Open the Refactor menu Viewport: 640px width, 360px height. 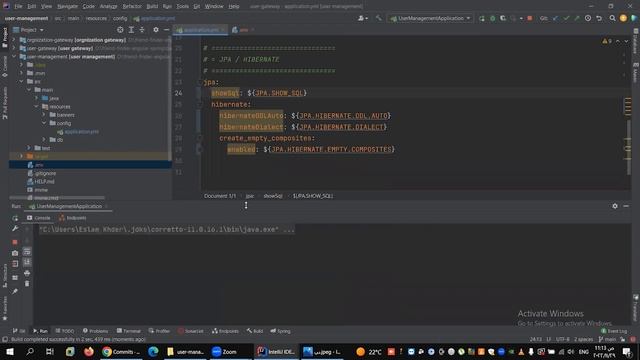(x=132, y=7)
